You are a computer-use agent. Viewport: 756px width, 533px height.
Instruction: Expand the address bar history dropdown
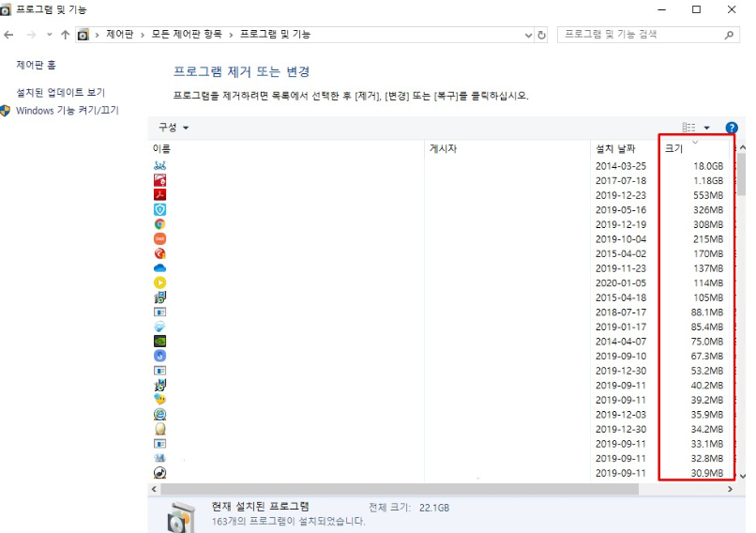tap(528, 36)
